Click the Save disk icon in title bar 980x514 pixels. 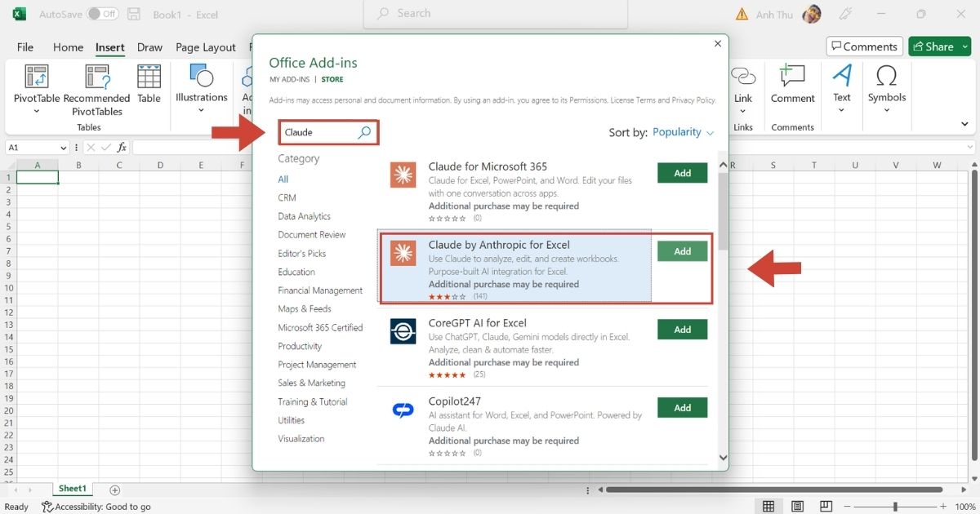[x=136, y=14]
